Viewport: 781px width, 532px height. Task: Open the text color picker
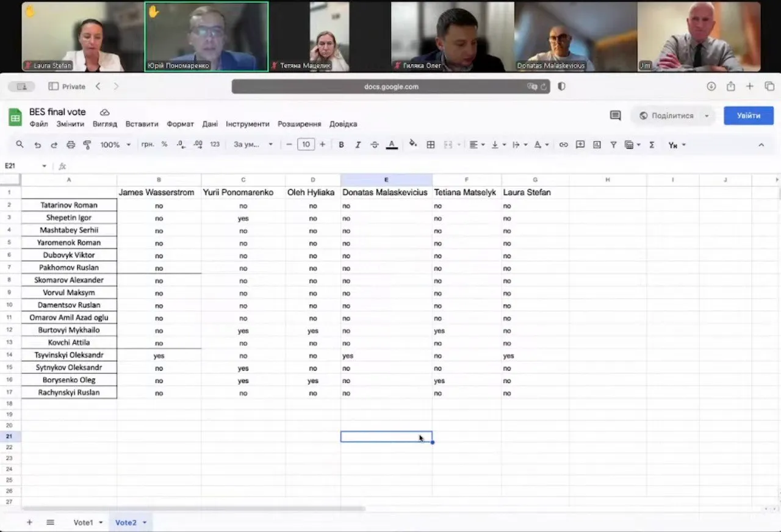[392, 145]
